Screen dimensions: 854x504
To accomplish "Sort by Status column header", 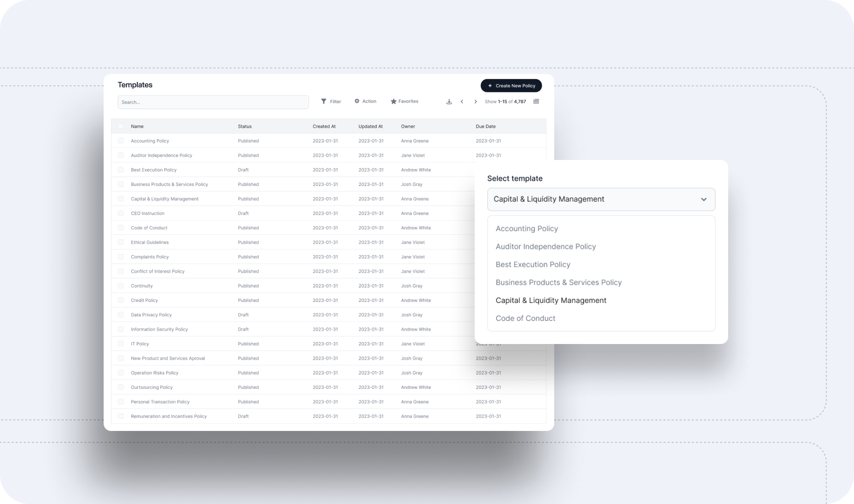I will tap(245, 126).
